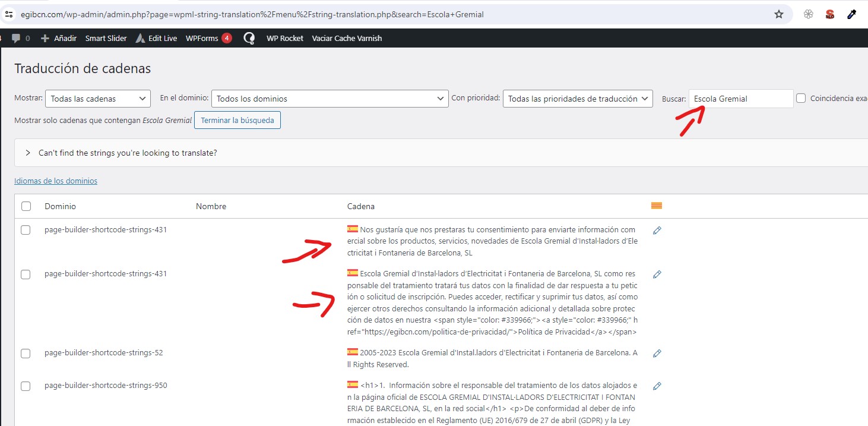Screen dimensions: 868x426
Task: Click Spanish flag beside '2005-2023 Escola Gremial'
Action: pos(353,352)
